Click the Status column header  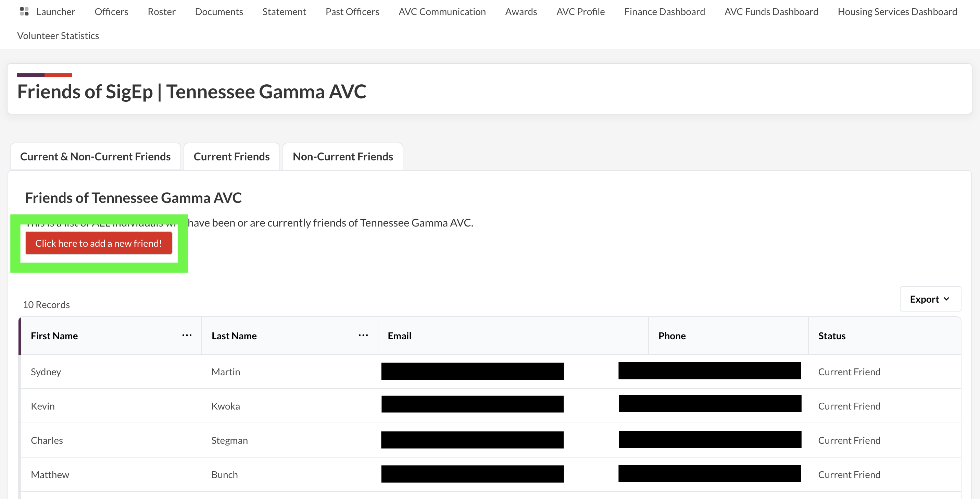coord(832,336)
